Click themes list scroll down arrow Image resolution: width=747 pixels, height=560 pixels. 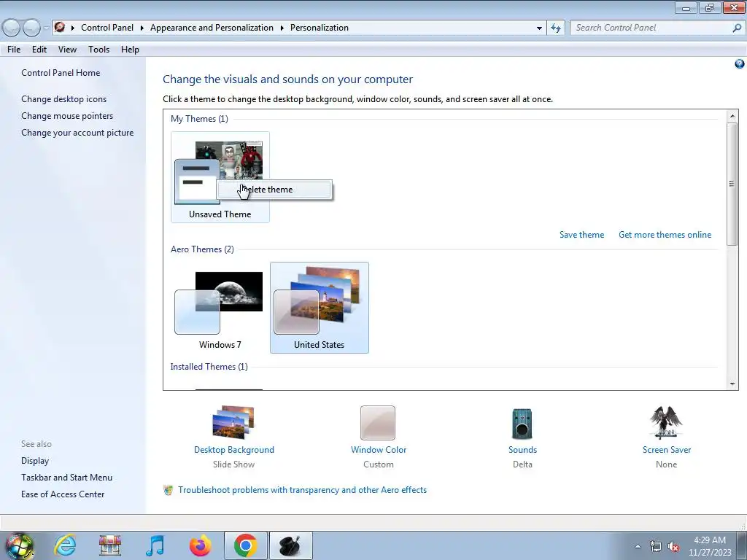click(x=732, y=384)
